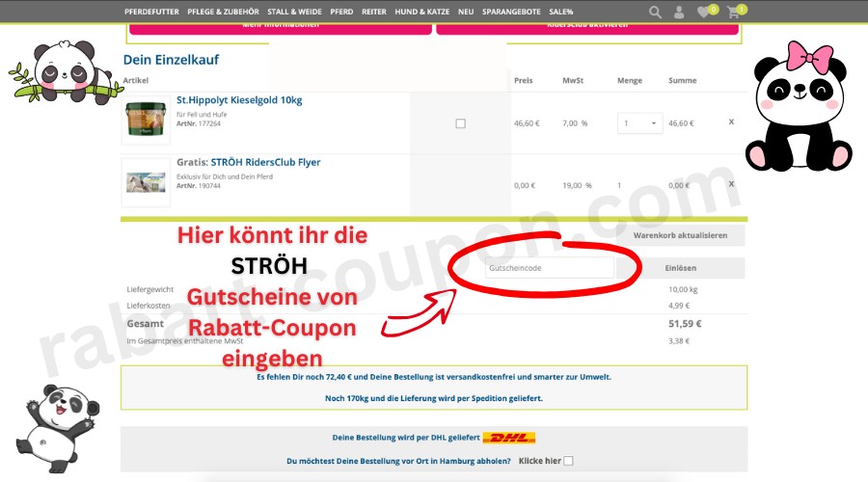The image size is (868, 482).
Task: Open the PFERD menu
Action: pos(341,12)
